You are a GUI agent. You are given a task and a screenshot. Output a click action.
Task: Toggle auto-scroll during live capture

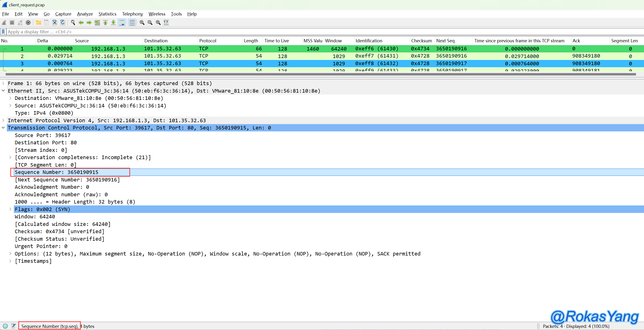[x=122, y=23]
